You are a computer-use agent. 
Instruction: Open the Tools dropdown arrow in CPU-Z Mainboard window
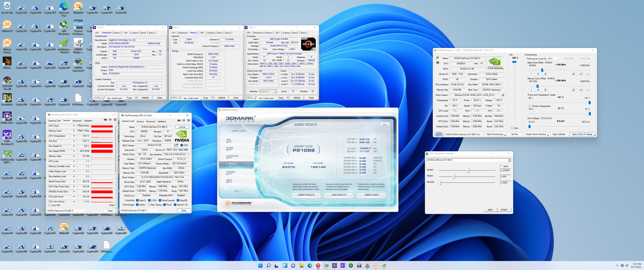(136, 98)
